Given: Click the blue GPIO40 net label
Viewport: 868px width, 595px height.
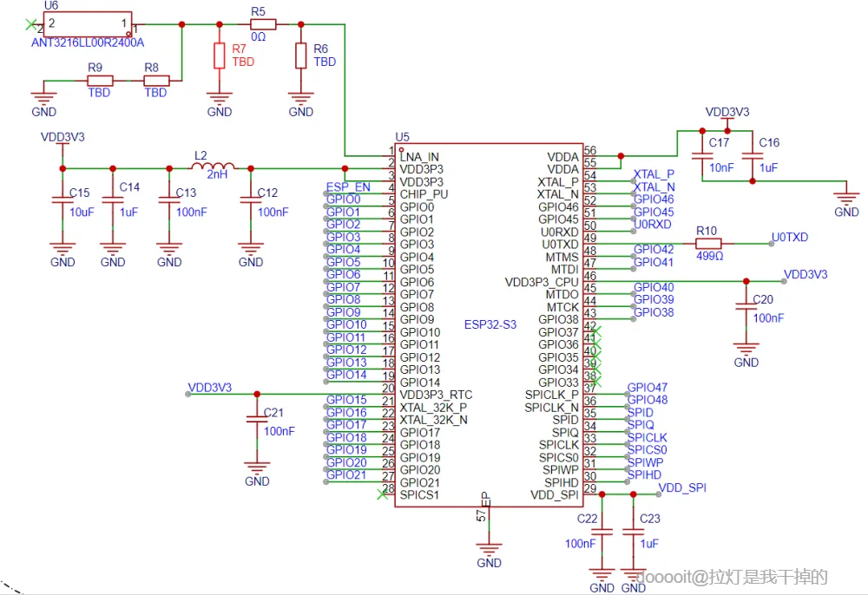Looking at the screenshot, I should [654, 287].
